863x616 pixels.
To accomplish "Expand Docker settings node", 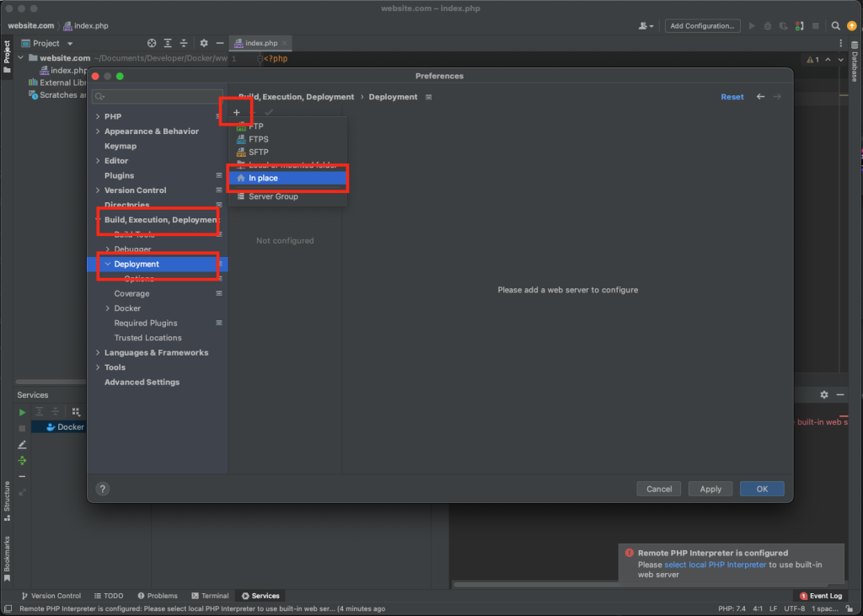I will tap(108, 308).
